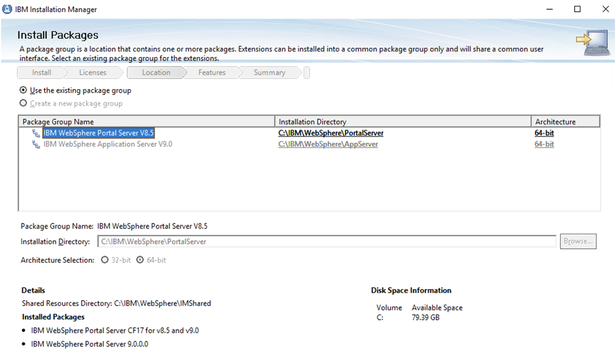The width and height of the screenshot is (616, 364).
Task: Go to the Licenses wizard step
Action: pos(93,73)
